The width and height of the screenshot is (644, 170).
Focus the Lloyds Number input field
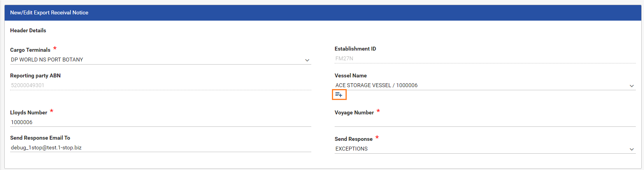pyautogui.click(x=160, y=122)
